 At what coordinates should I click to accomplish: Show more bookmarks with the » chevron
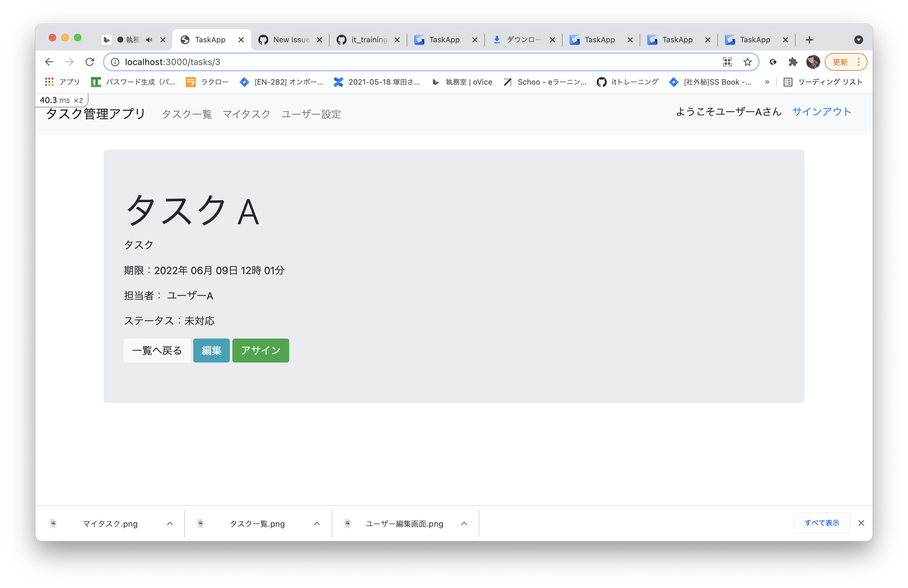point(767,82)
